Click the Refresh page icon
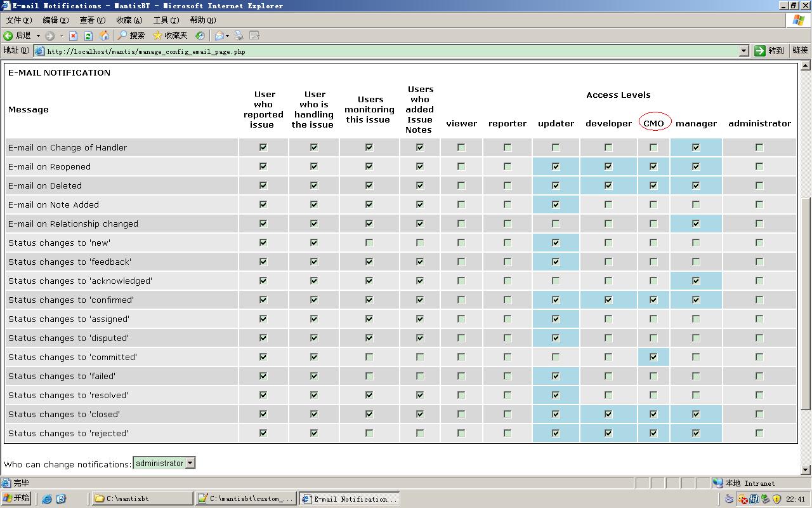 point(89,36)
